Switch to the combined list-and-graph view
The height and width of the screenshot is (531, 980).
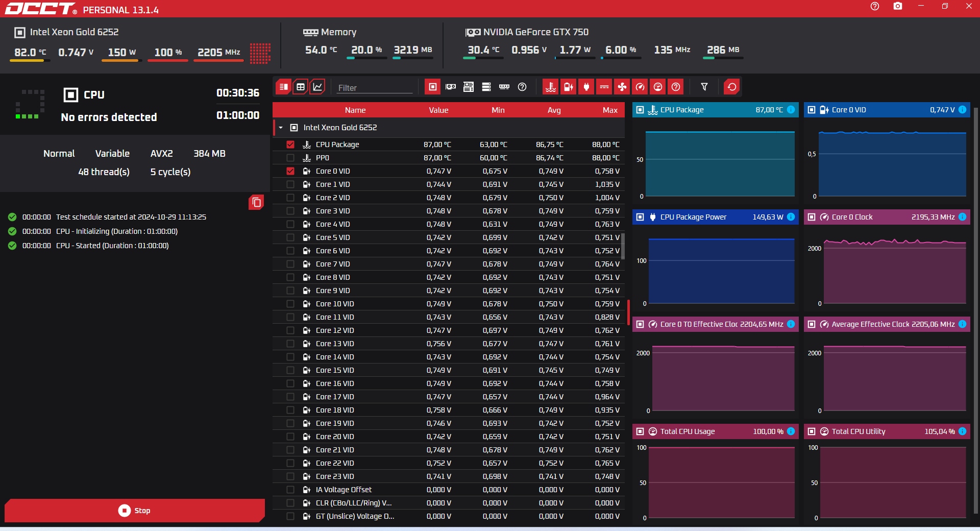[283, 87]
